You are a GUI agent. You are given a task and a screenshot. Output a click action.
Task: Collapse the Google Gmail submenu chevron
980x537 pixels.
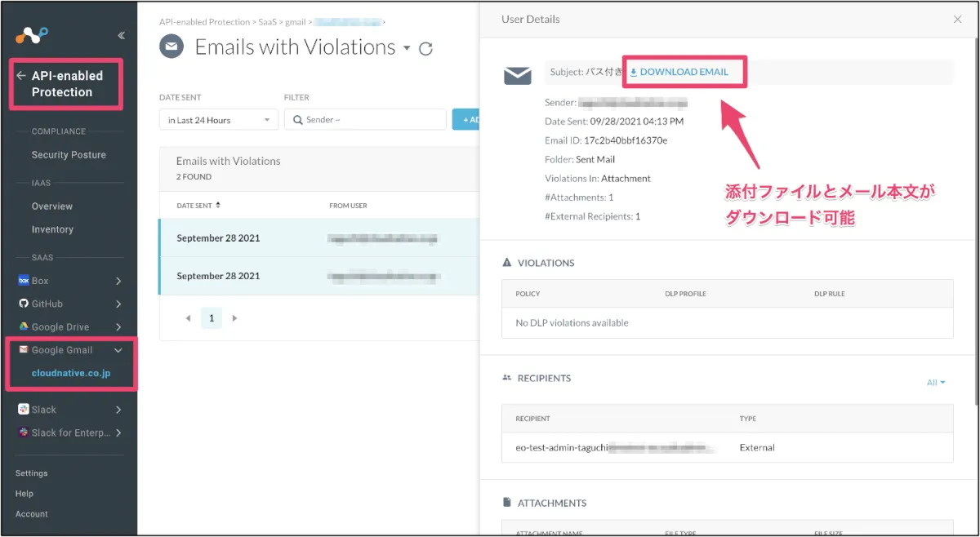[118, 350]
